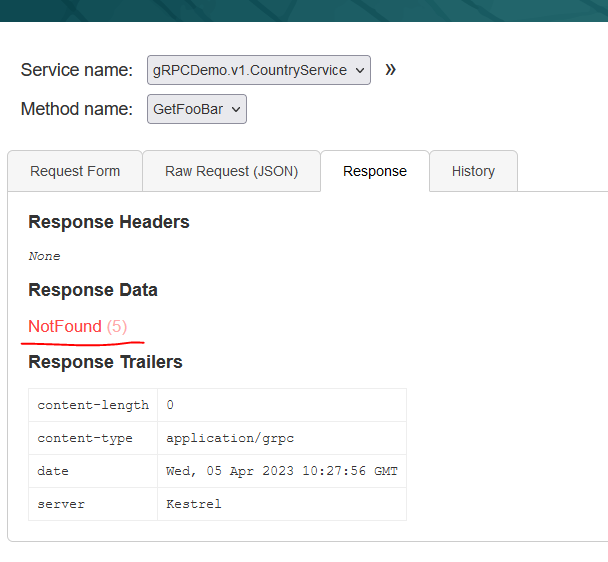Open the Service name dropdown
Viewport: 608px width, 562px height.
258,71
